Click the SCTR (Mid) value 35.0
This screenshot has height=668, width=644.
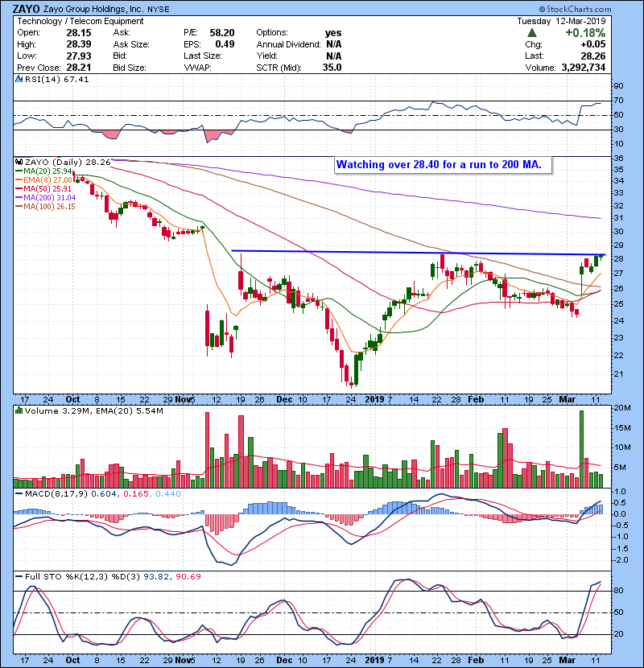(x=332, y=68)
